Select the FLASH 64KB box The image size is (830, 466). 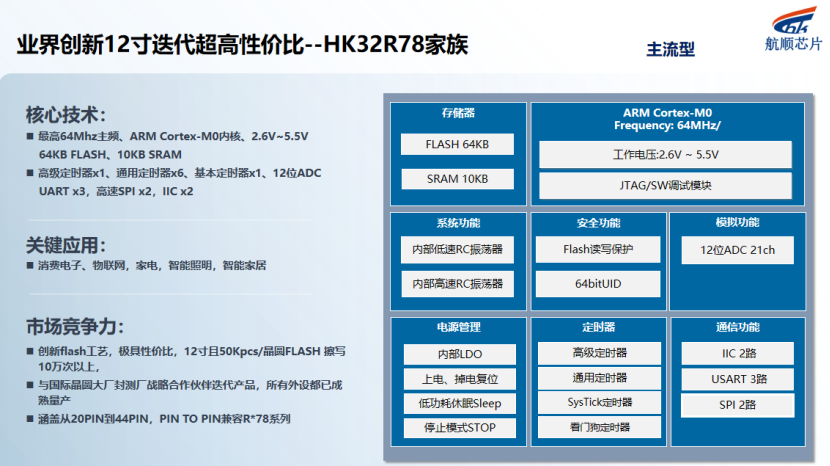click(x=456, y=144)
